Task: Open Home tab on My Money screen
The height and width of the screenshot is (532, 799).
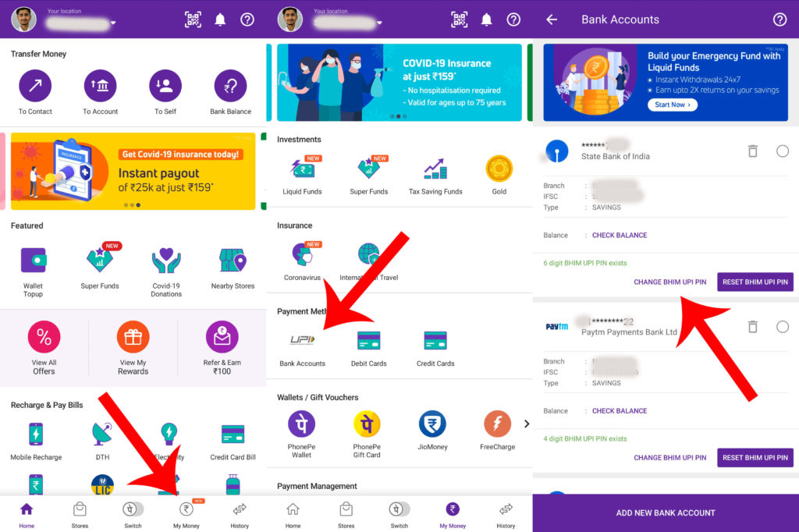Action: [293, 513]
